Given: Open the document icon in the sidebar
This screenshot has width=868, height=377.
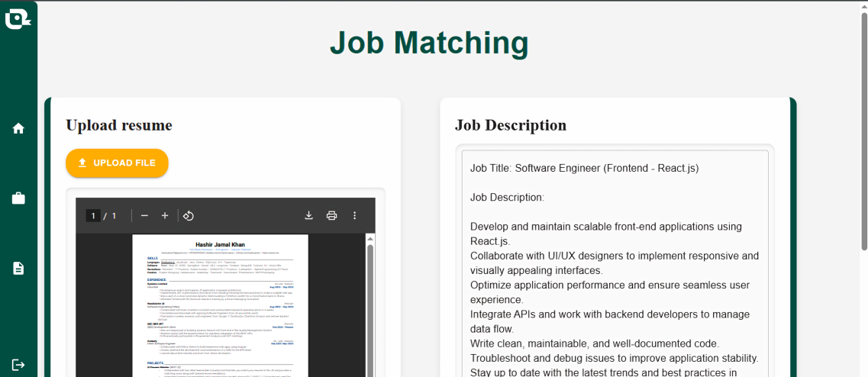Looking at the screenshot, I should point(18,268).
